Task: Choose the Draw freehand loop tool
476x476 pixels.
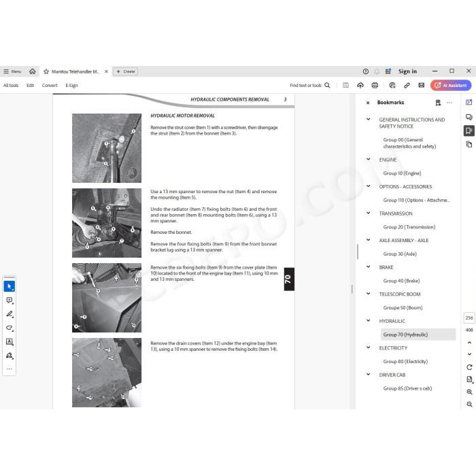Action: point(10,328)
